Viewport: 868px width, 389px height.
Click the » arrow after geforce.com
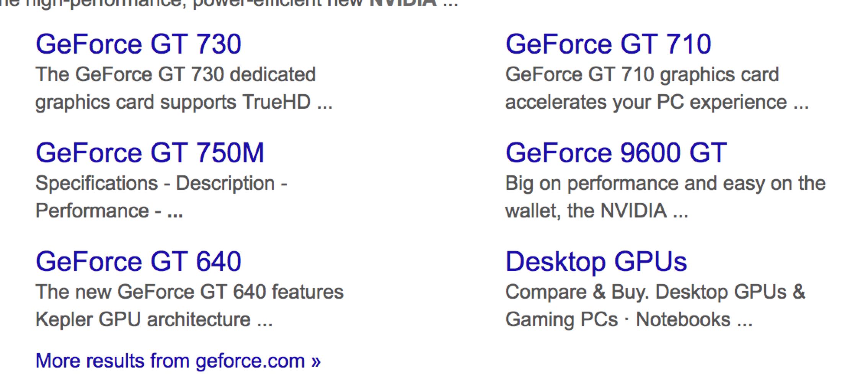point(316,361)
